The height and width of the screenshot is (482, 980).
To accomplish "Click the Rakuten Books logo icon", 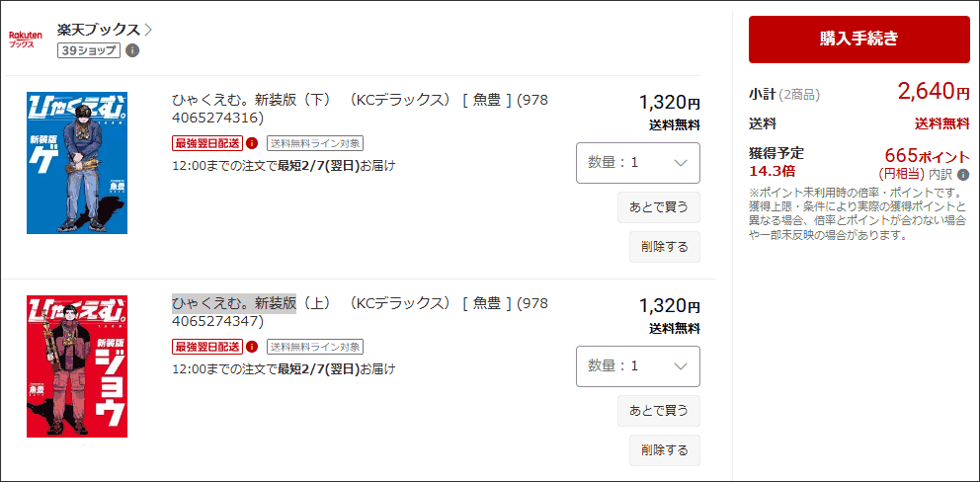I will pos(26,39).
